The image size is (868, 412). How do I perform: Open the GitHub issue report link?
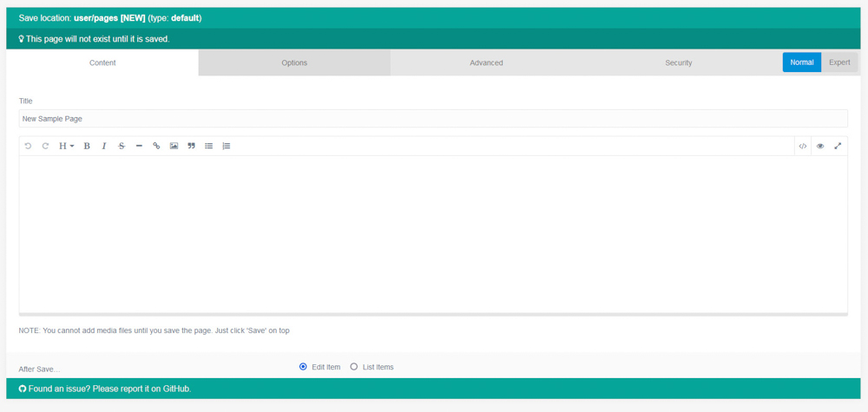click(109, 389)
